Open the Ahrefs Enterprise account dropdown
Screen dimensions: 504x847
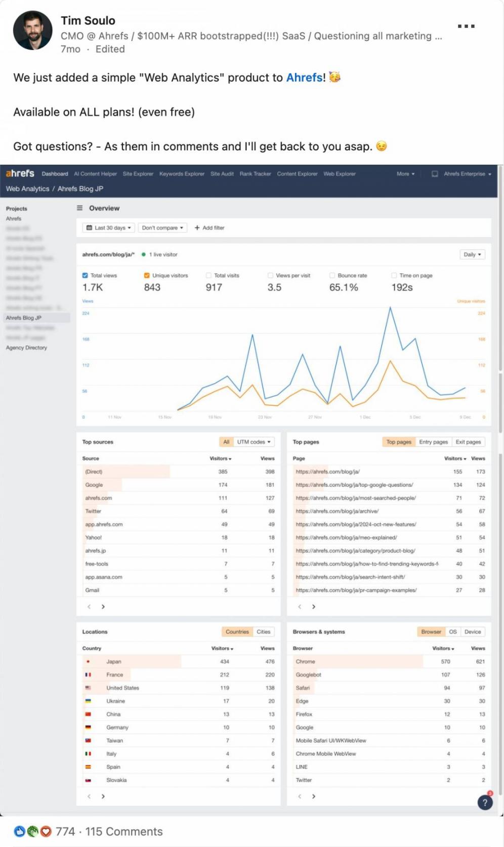tap(468, 174)
